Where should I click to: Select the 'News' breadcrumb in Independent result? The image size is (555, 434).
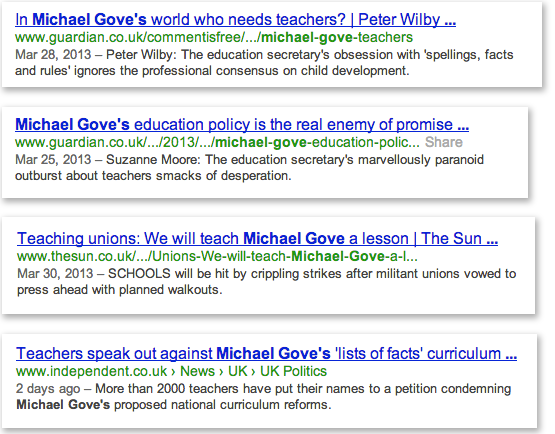tap(198, 371)
